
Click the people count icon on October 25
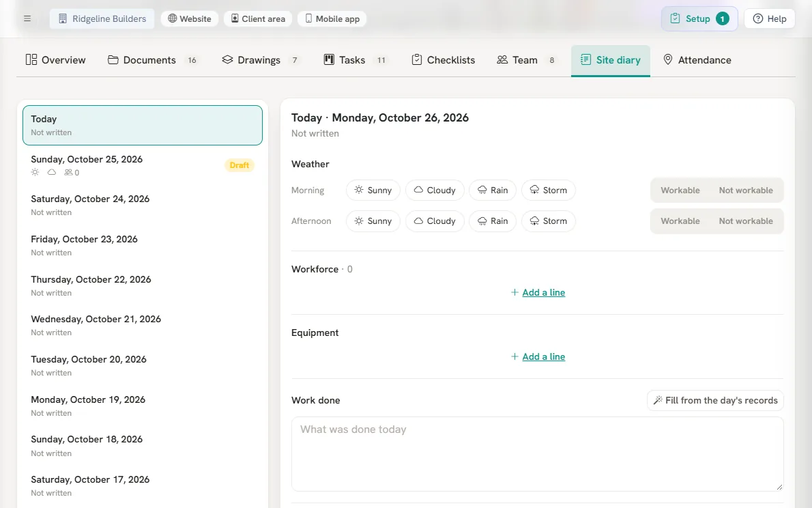coord(68,173)
